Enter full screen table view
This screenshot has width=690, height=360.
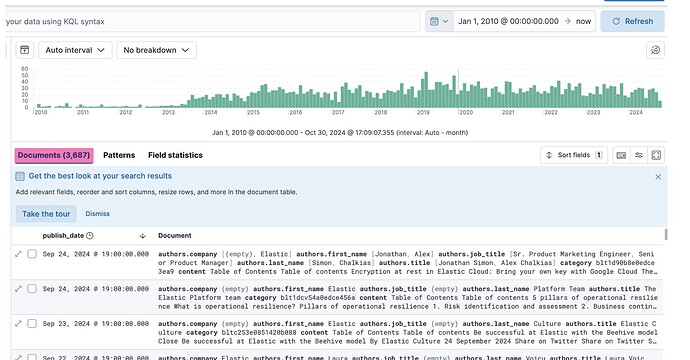tap(656, 155)
